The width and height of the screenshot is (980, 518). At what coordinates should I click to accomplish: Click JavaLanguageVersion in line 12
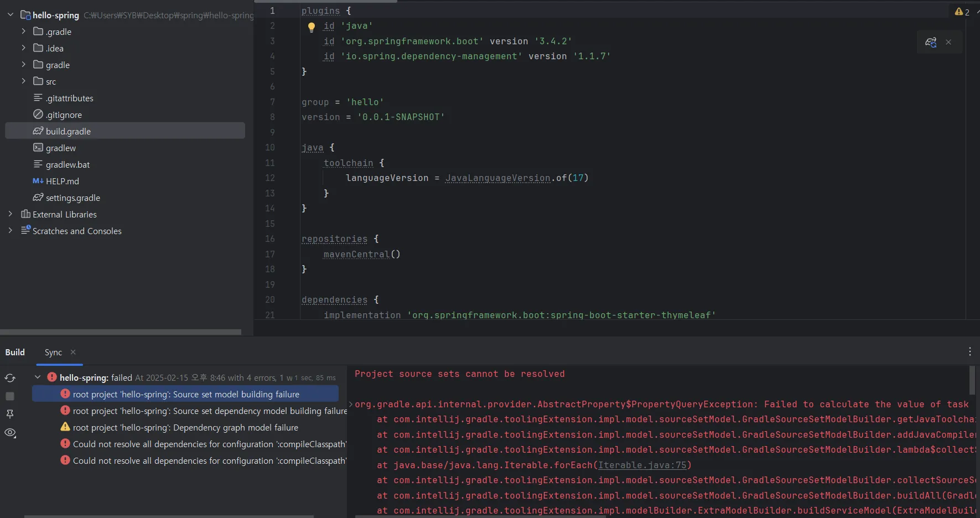pyautogui.click(x=498, y=178)
